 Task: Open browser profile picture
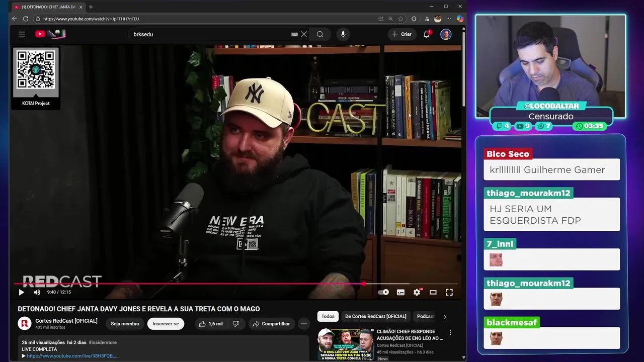438,19
